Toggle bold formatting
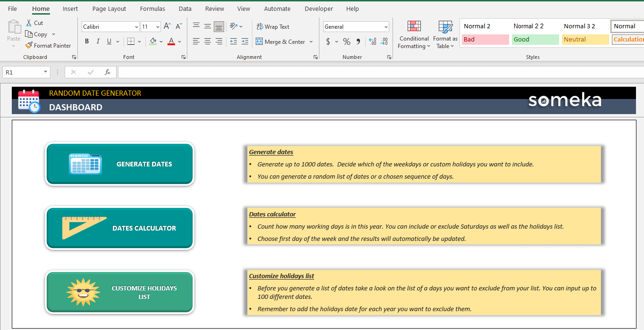The height and width of the screenshot is (330, 644). (x=87, y=41)
